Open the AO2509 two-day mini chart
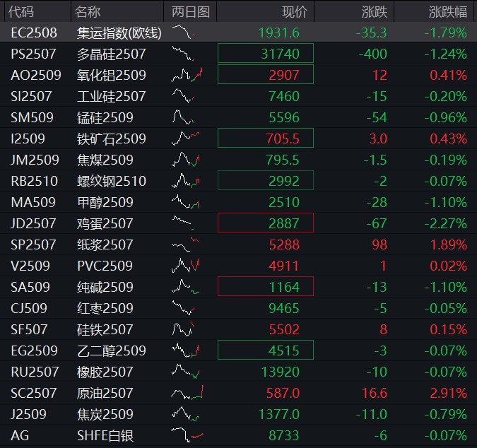Screen dimensions: 477x448 (x=187, y=75)
